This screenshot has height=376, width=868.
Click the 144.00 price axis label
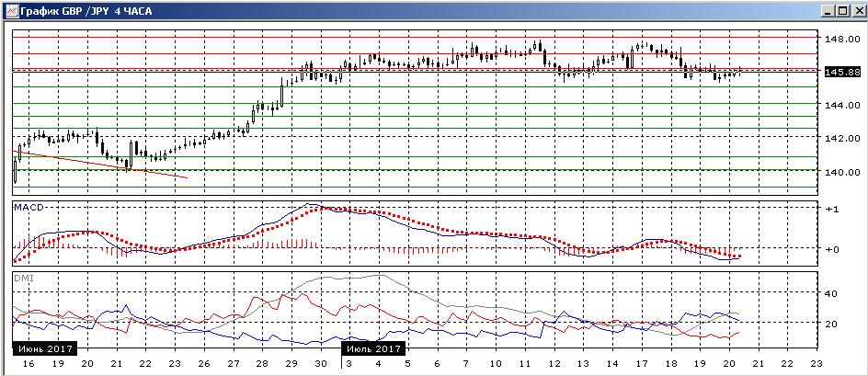pos(843,105)
